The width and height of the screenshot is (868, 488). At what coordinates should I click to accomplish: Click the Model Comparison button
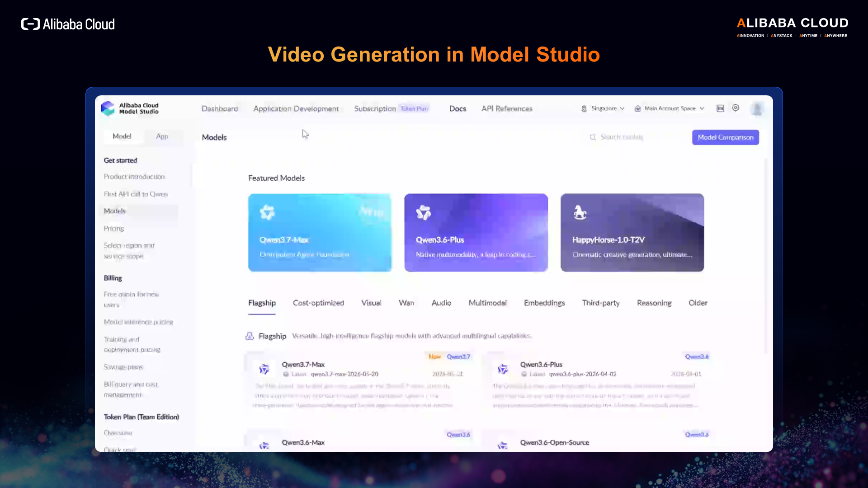pyautogui.click(x=726, y=137)
